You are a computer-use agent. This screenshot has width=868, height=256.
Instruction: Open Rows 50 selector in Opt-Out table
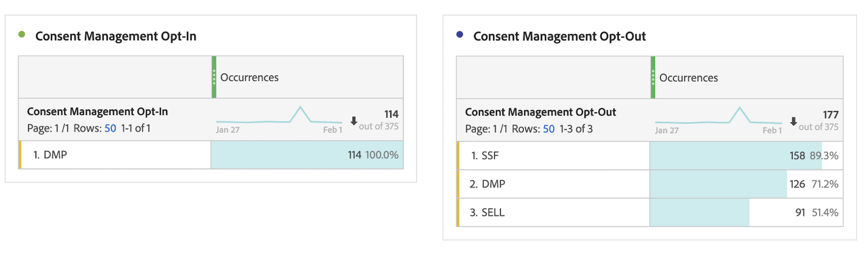coord(549,129)
